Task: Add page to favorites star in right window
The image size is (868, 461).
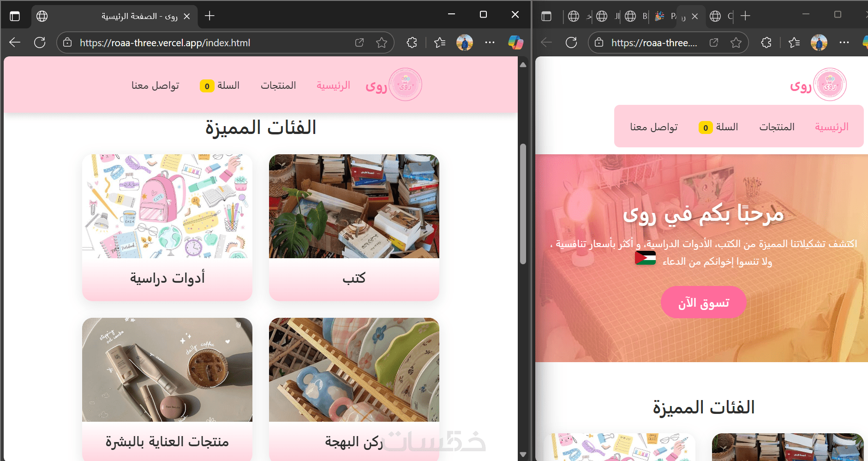Action: pyautogui.click(x=736, y=42)
